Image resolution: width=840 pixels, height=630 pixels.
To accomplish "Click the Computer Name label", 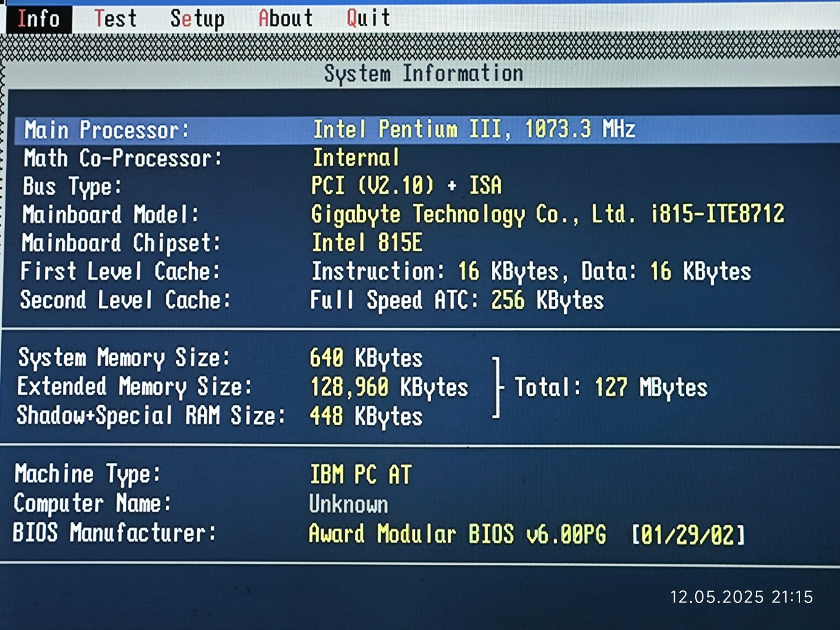I will (92, 503).
